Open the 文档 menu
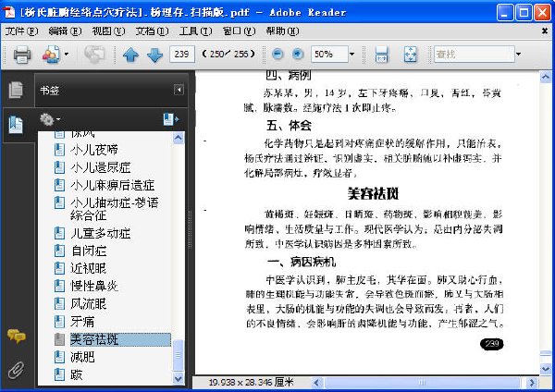555x392 pixels. pyautogui.click(x=152, y=31)
